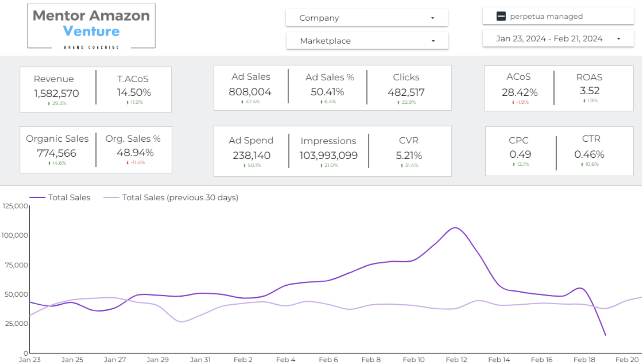The width and height of the screenshot is (642, 364).
Task: Click the CVR up arrow indicator
Action: (x=402, y=166)
